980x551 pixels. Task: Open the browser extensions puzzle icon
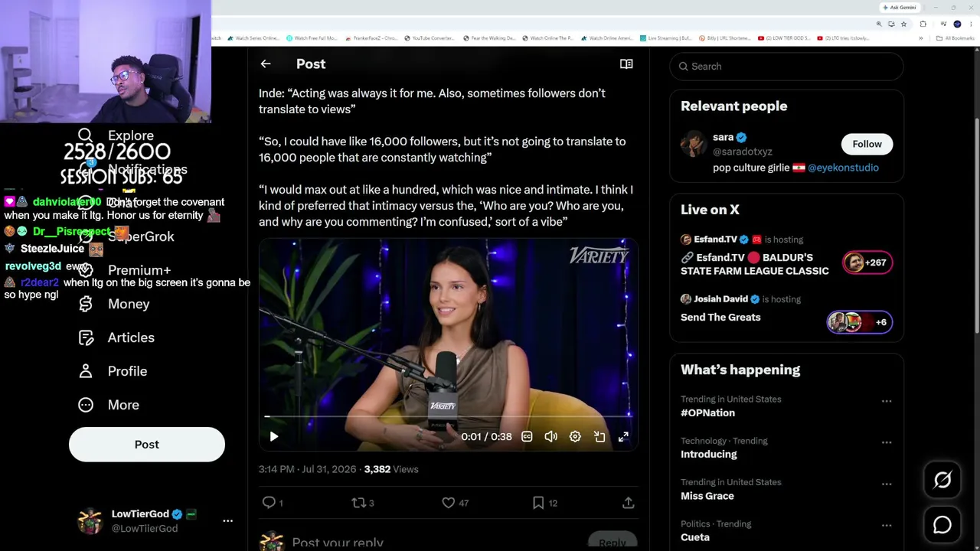[x=923, y=24]
